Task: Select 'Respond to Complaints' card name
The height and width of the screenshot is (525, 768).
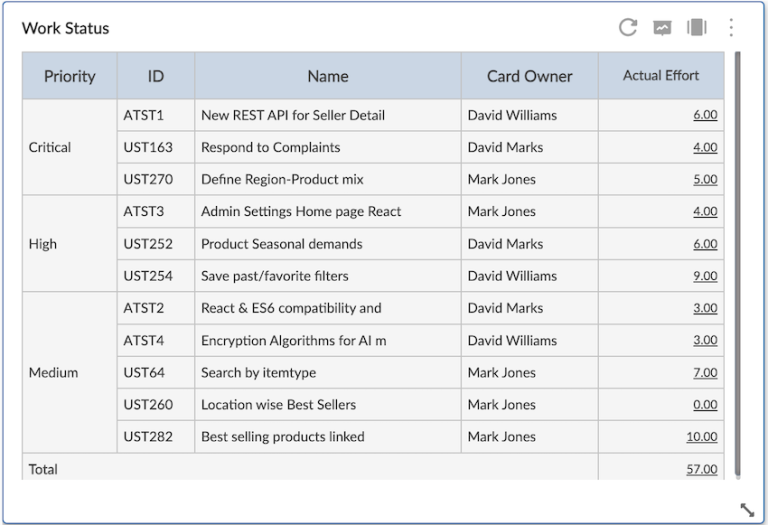Action: coord(270,147)
